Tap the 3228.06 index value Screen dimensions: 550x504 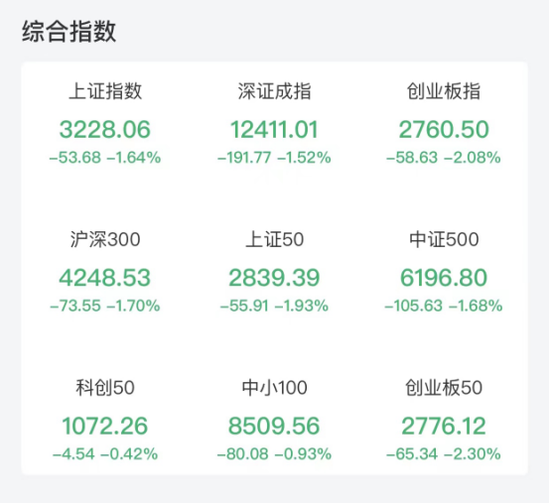(105, 129)
